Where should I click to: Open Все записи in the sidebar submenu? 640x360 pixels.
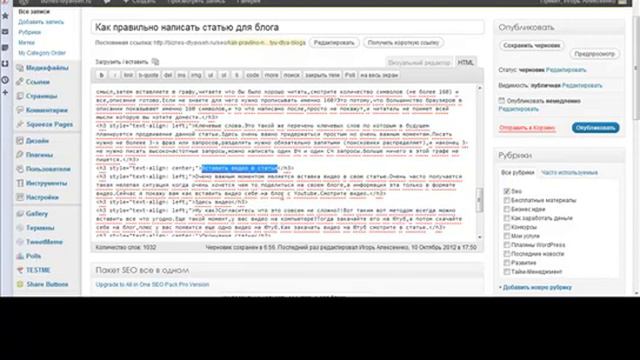[34, 12]
